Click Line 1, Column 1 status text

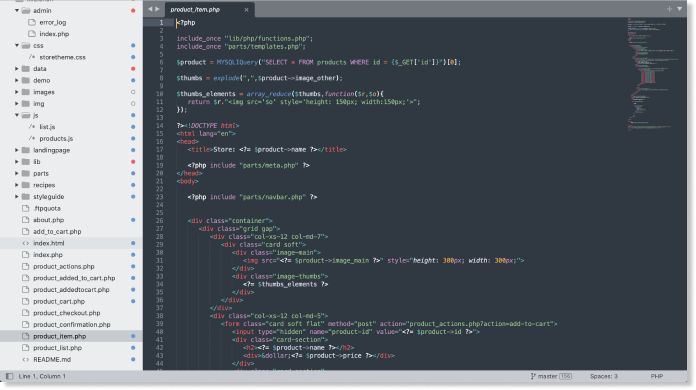(42, 376)
